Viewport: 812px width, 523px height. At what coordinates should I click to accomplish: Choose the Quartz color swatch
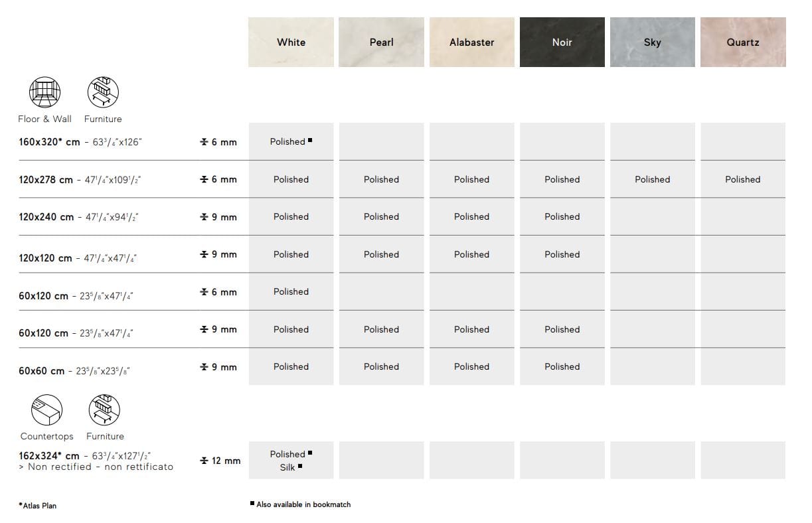(x=742, y=42)
